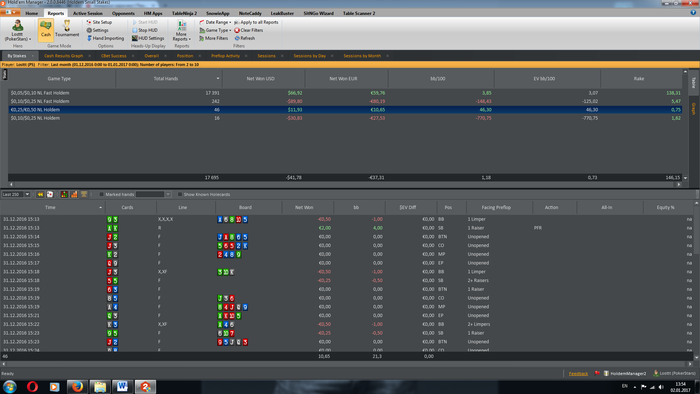
Task: Click the red-green bar chart icon
Action: [64, 194]
